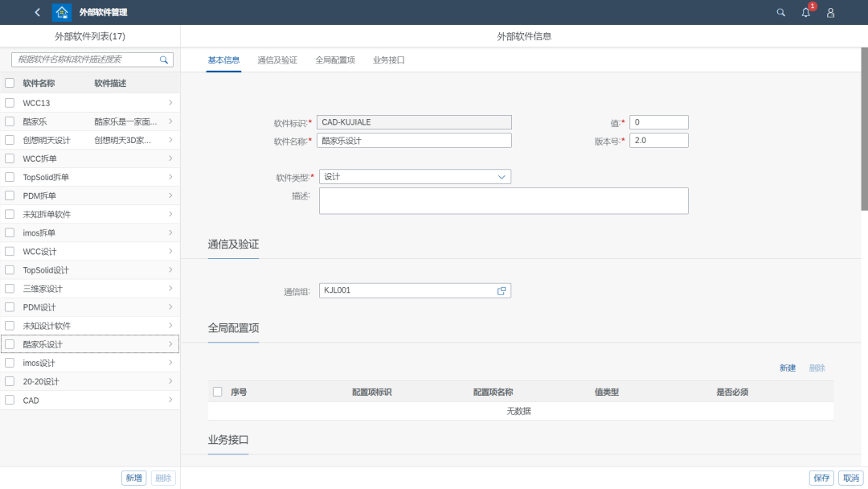Screen dimensions: 868x489
Task: Check the select-all box in 全局配置项 table
Action: pos(217,392)
